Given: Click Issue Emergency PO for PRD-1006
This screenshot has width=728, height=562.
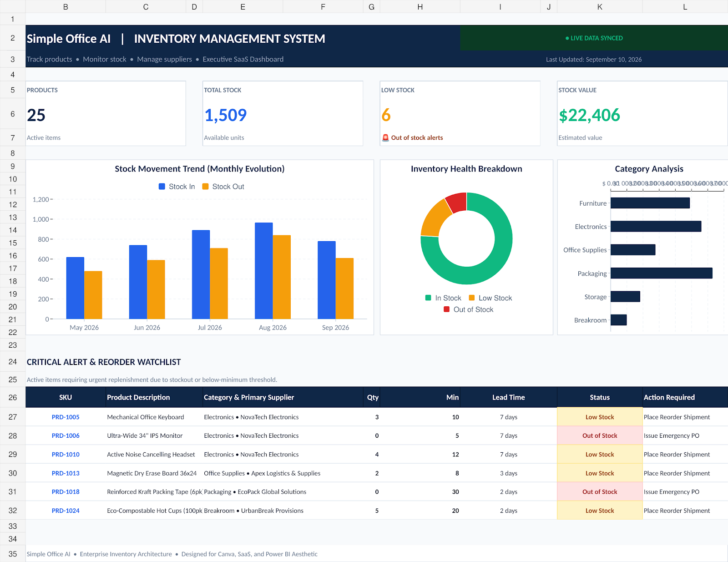Looking at the screenshot, I should (x=672, y=435).
